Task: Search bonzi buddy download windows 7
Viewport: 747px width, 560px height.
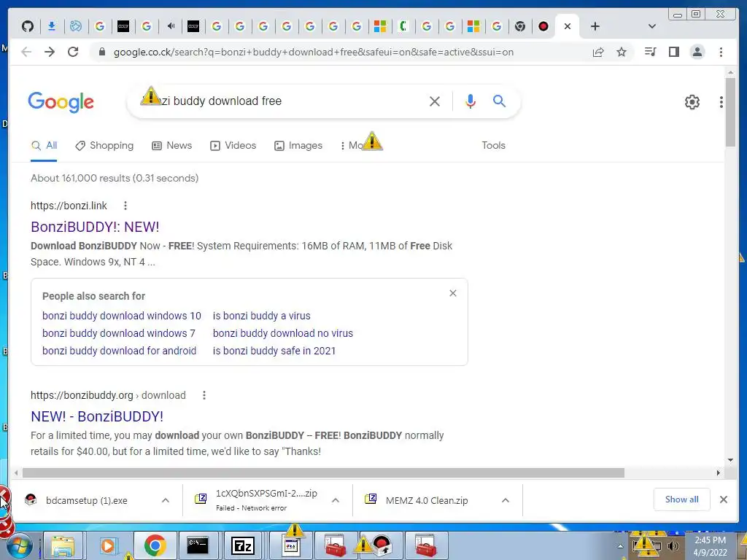Action: 119,333
